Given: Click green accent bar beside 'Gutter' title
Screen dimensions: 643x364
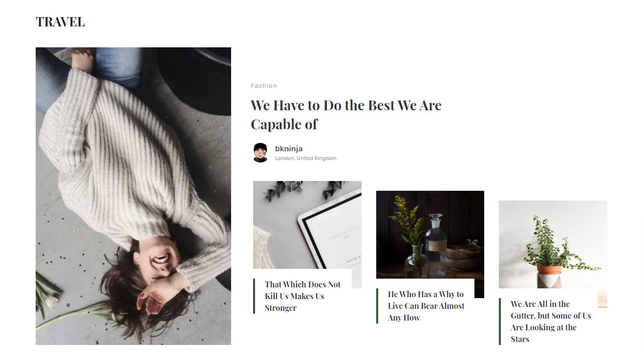Looking at the screenshot, I should pos(500,322).
